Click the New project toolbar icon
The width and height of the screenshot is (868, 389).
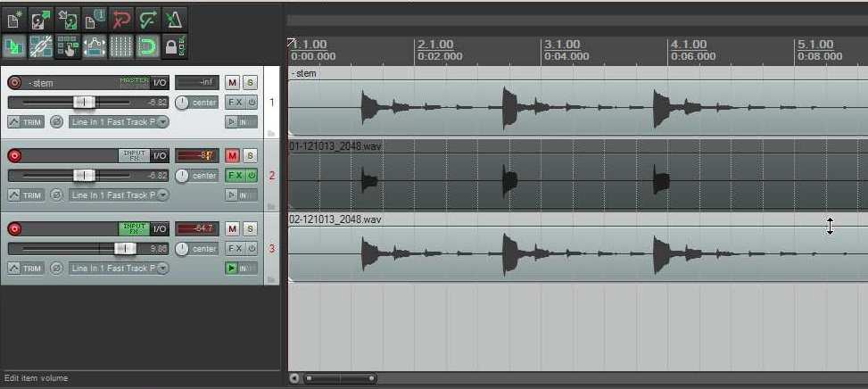coord(14,20)
